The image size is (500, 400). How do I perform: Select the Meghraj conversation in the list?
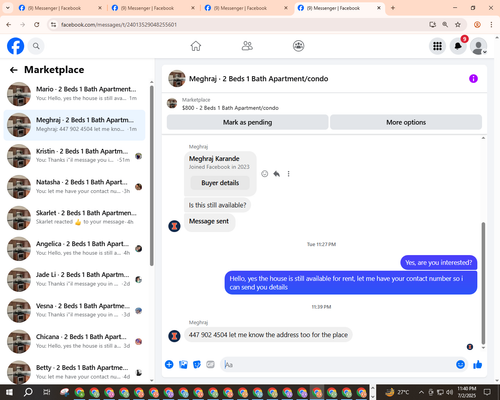pos(74,125)
